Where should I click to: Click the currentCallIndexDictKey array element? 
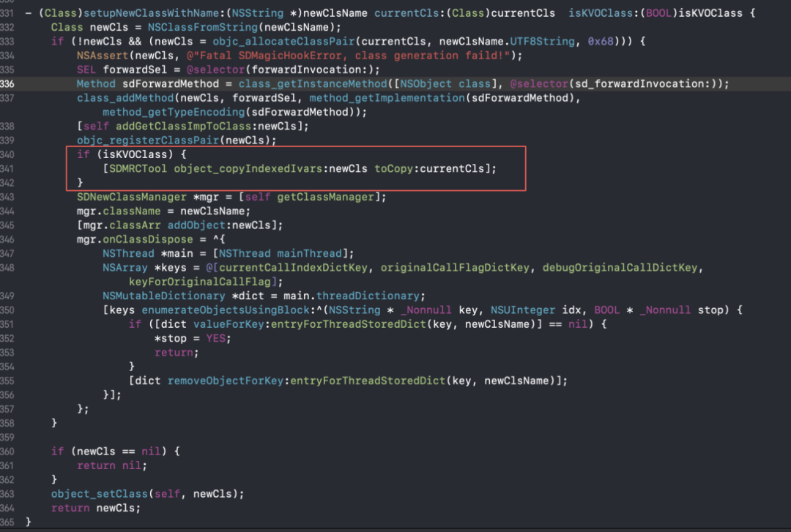tap(293, 267)
